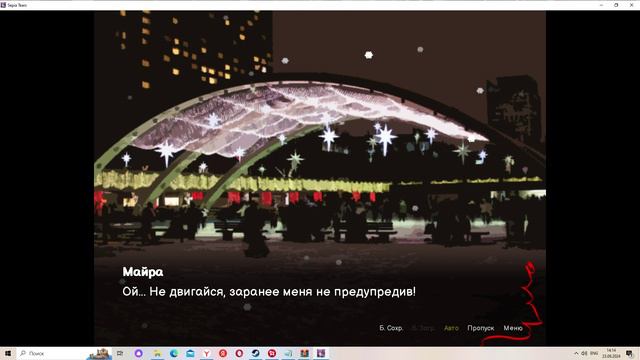Click the Б. Сохр. quick save button

pos(391,328)
